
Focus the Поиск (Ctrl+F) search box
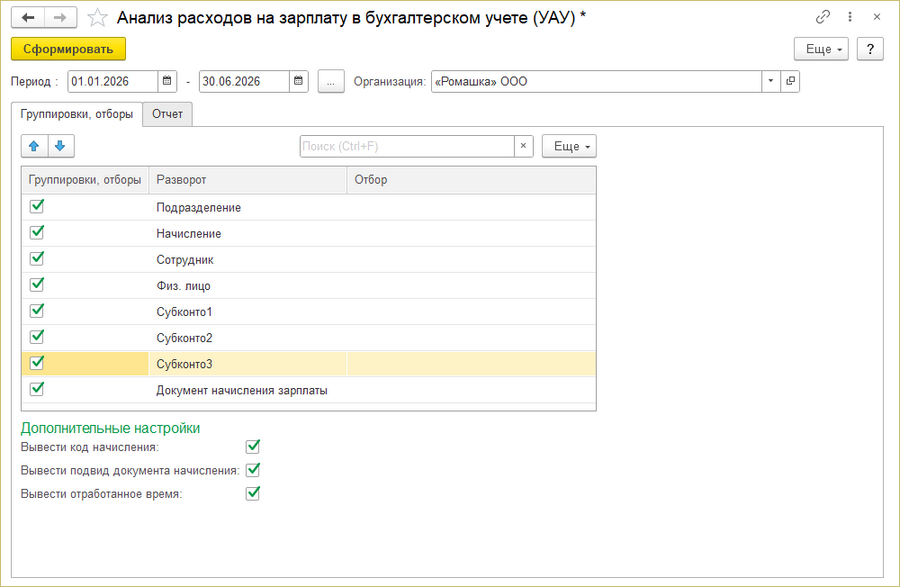(x=407, y=146)
